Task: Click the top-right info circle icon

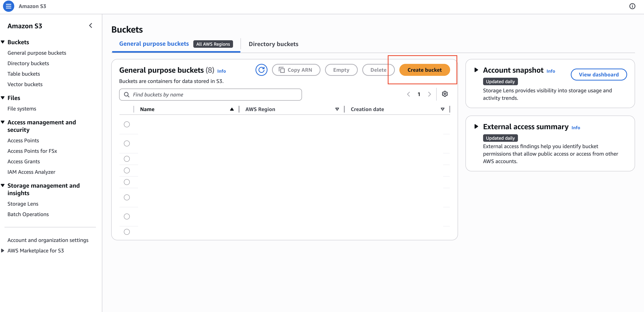Action: [x=632, y=6]
